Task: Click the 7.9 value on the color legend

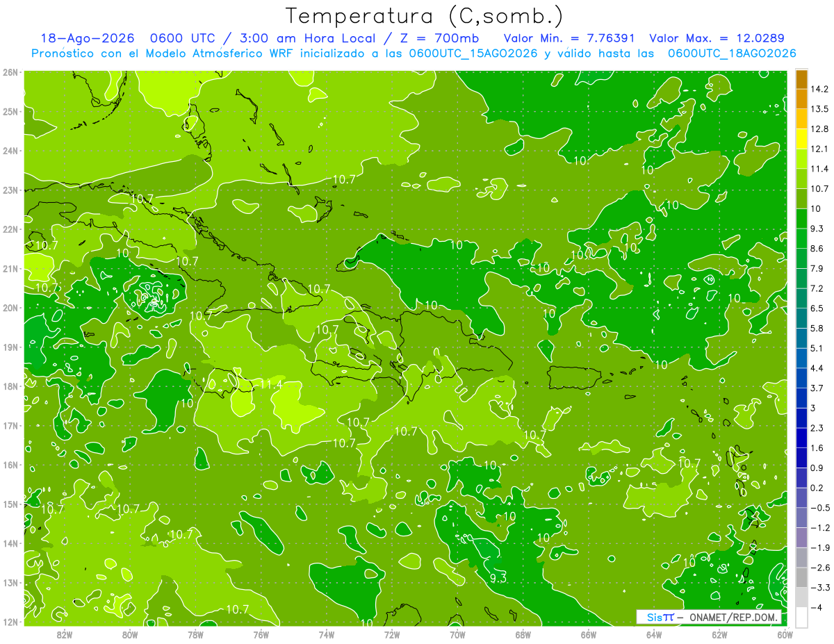Action: [x=817, y=269]
